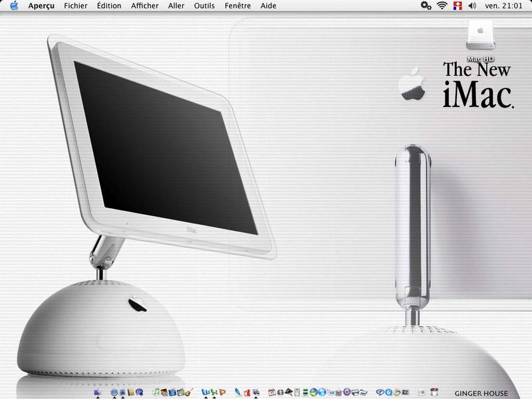532x399 pixels.
Task: Open the volume speaker menu
Action: [472, 6]
